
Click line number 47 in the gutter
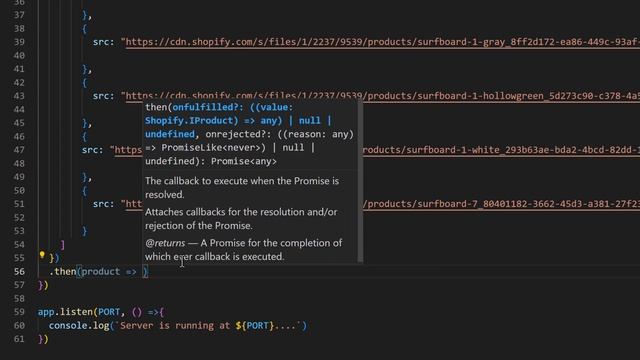pos(19,150)
